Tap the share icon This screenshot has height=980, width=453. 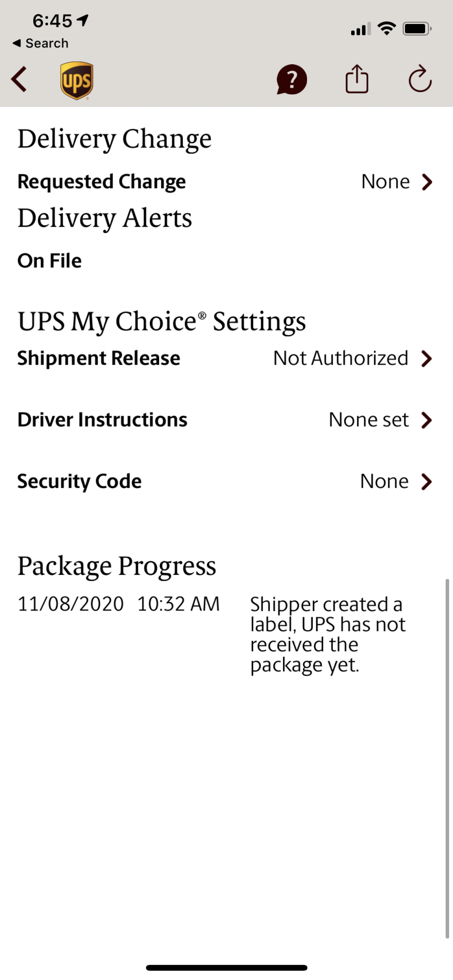coord(357,79)
